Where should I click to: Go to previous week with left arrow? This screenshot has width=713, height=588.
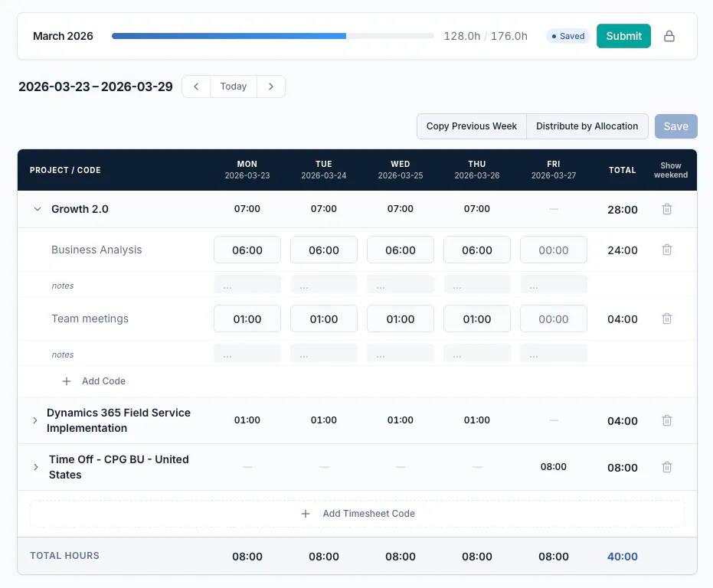tap(196, 87)
